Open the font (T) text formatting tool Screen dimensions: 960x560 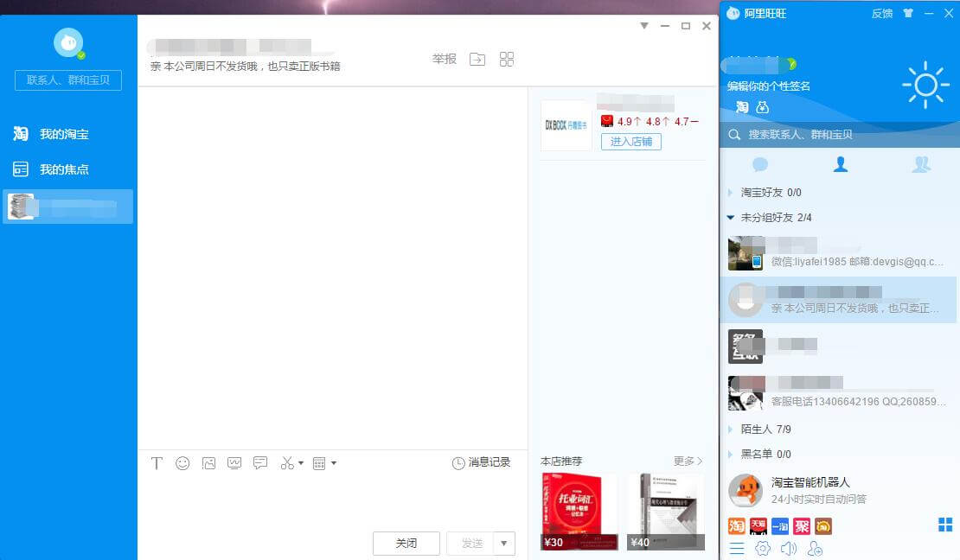[x=157, y=463]
